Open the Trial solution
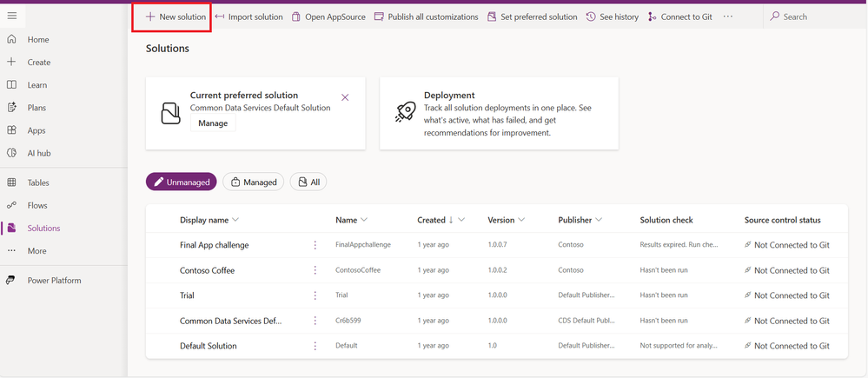Image resolution: width=868 pixels, height=378 pixels. tap(187, 295)
